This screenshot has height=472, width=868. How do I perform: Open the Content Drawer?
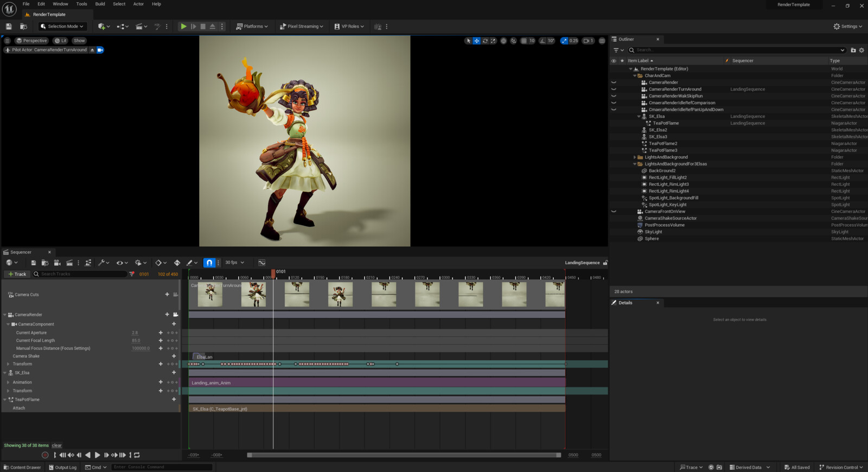22,467
